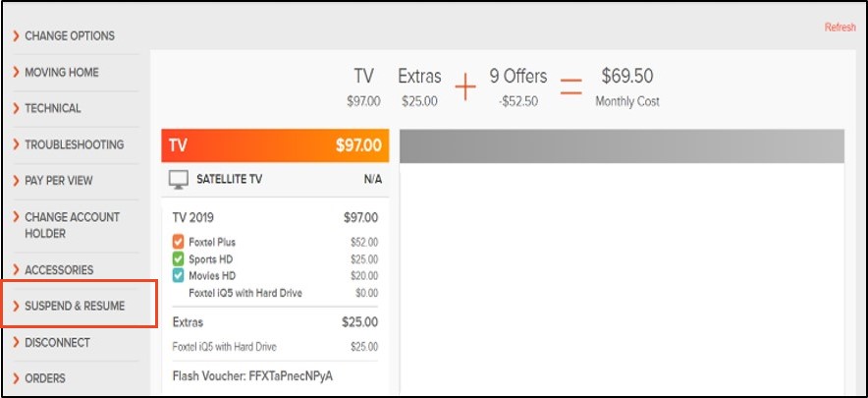This screenshot has height=398, width=868.
Task: Click the grey empty panel header bar
Action: tap(622, 146)
